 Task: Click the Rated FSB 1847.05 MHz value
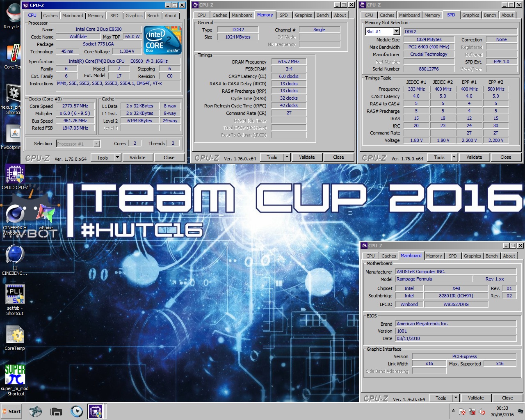[x=75, y=128]
